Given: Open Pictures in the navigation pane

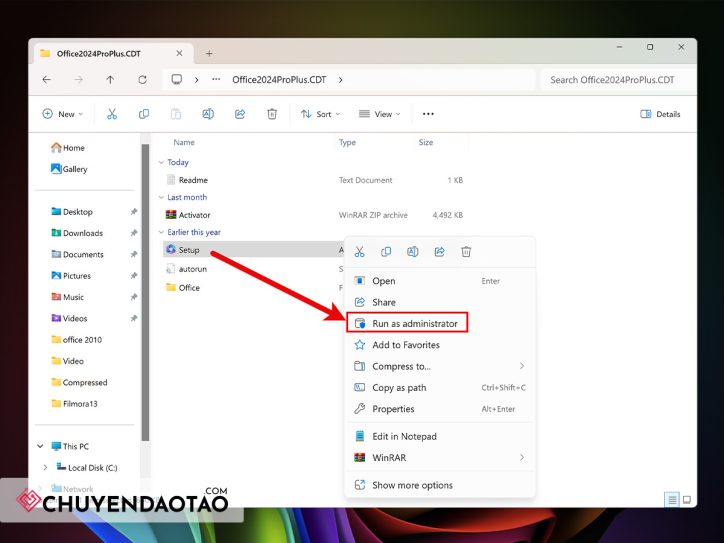Looking at the screenshot, I should tap(71, 276).
